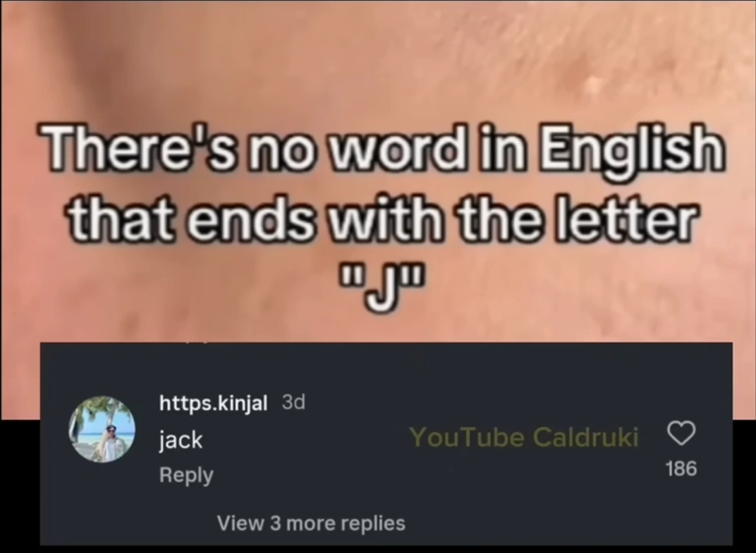The width and height of the screenshot is (756, 553).
Task: Expand View 3 more replies
Action: pyautogui.click(x=311, y=523)
